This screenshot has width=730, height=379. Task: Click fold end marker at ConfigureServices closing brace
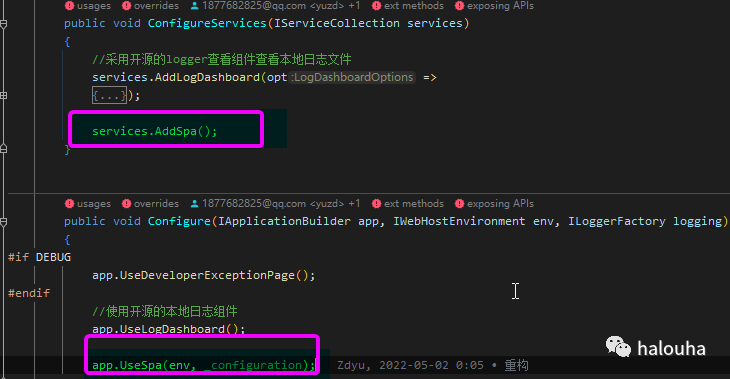pos(3,149)
